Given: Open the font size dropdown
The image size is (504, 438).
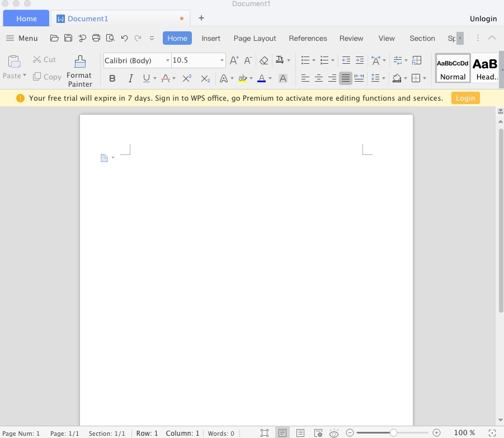Looking at the screenshot, I should click(x=222, y=60).
